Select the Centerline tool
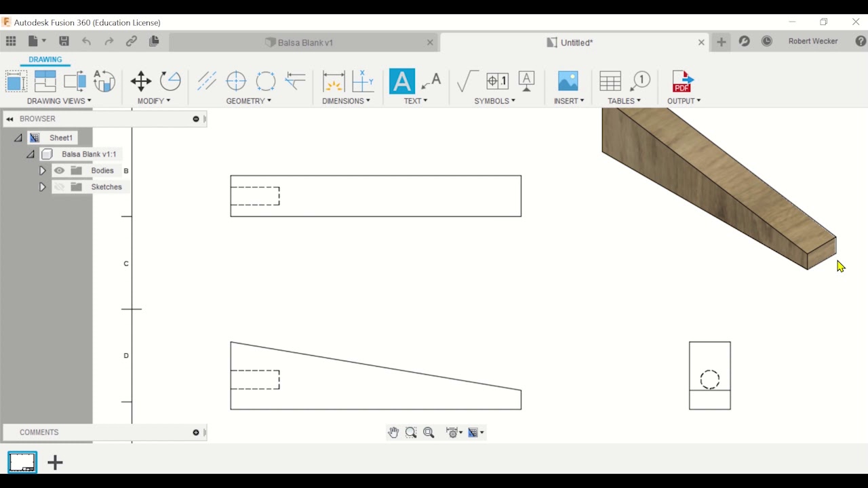Viewport: 868px width, 488px height. [207, 81]
